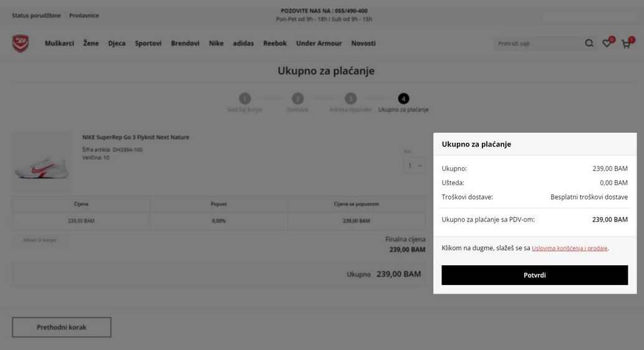
Task: Select step 4 Ukupno za plaćanje circle
Action: (x=403, y=99)
